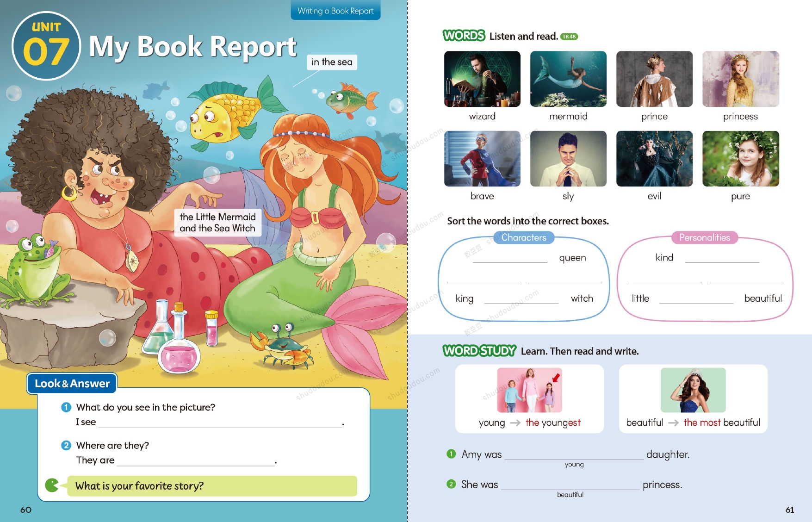Select the wizard picture
The image size is (812, 522).
coord(482,79)
